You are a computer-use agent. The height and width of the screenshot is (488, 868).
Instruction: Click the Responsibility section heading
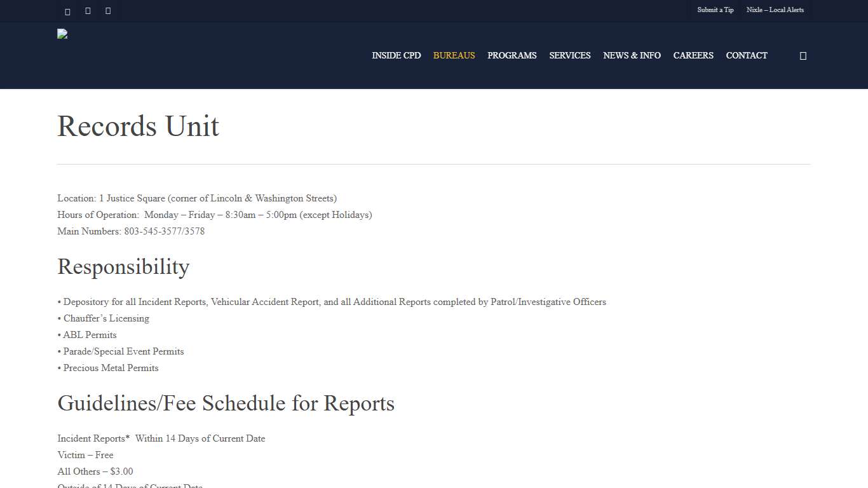coord(123,267)
